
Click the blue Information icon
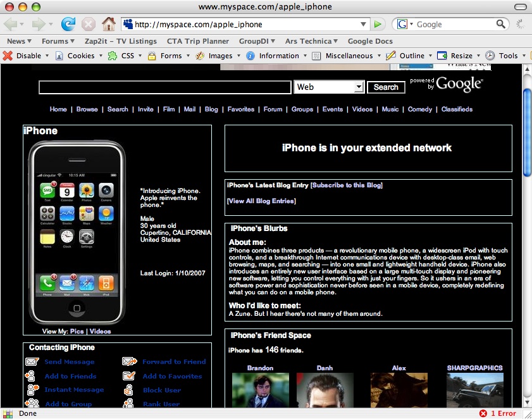coord(251,56)
